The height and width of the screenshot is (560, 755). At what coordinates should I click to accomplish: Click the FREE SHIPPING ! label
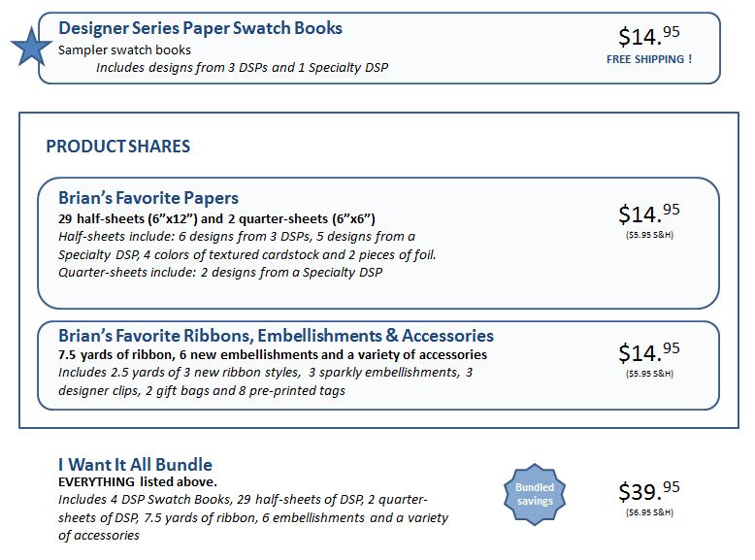(x=649, y=59)
